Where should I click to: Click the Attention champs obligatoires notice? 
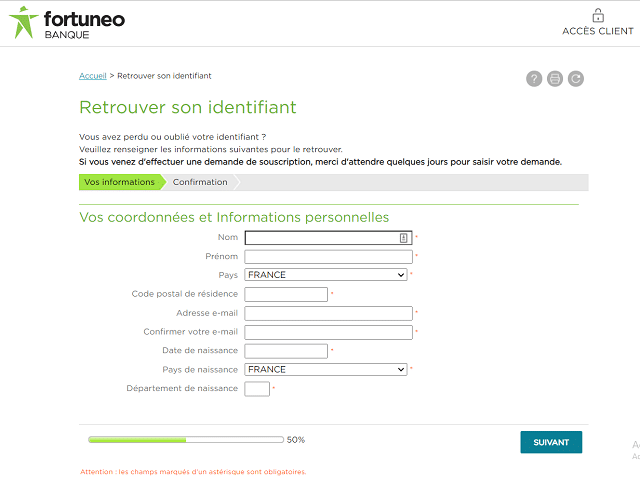193,472
